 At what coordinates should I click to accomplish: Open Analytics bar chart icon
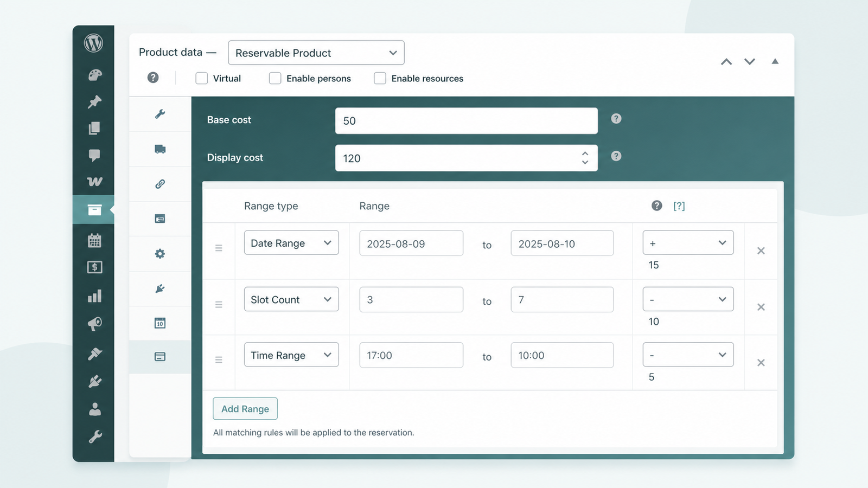[x=94, y=296]
